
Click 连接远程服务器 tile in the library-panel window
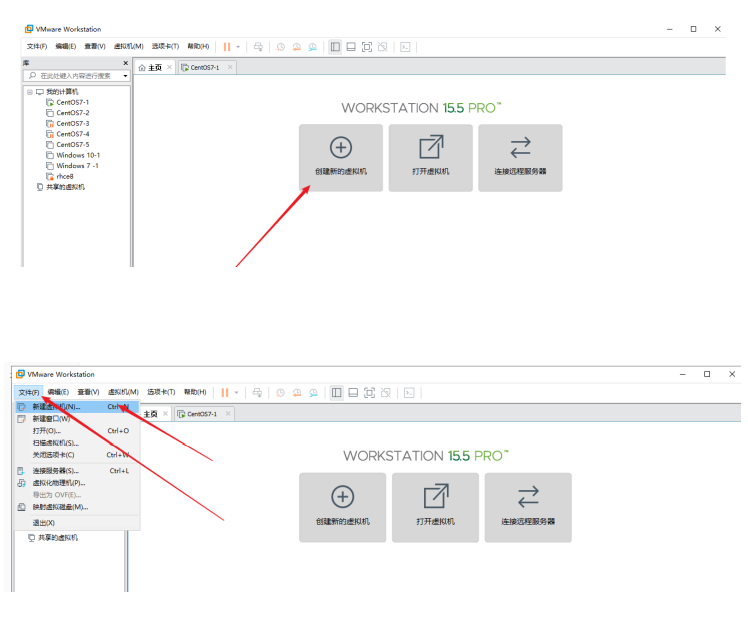click(520, 158)
